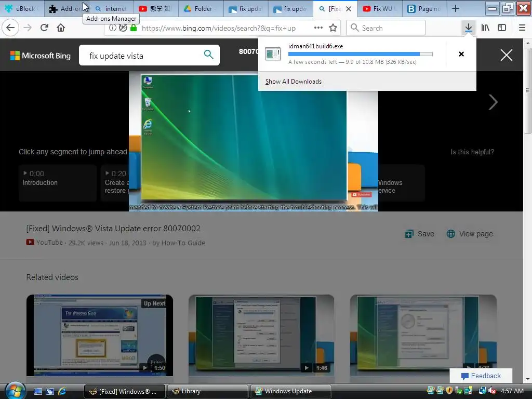Click the forward navigation arrow
Viewport: 532px width, 399px height.
click(x=28, y=28)
